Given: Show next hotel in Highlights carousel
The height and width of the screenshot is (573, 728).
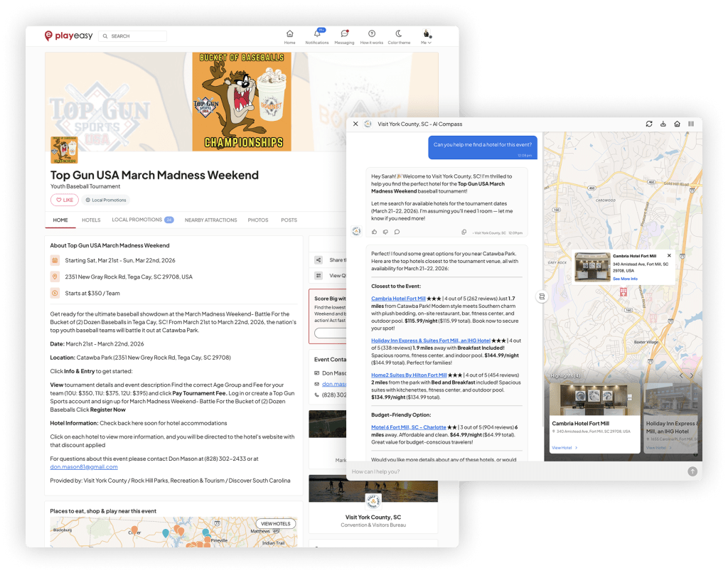Looking at the screenshot, I should (692, 375).
